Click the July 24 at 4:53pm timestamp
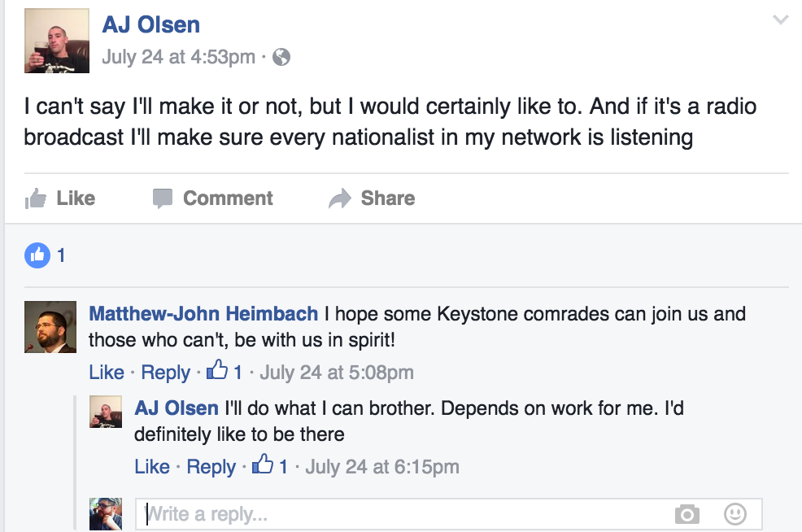802x532 pixels. click(178, 57)
